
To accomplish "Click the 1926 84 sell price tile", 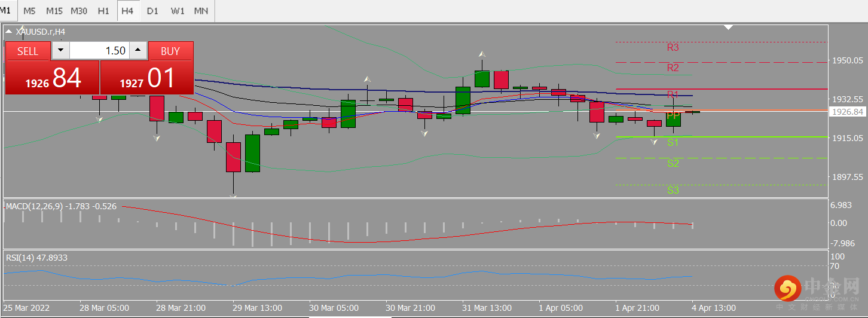I will [x=52, y=78].
